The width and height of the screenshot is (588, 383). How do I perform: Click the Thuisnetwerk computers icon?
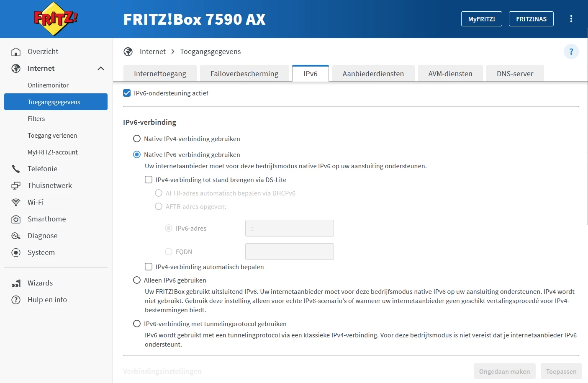point(16,185)
